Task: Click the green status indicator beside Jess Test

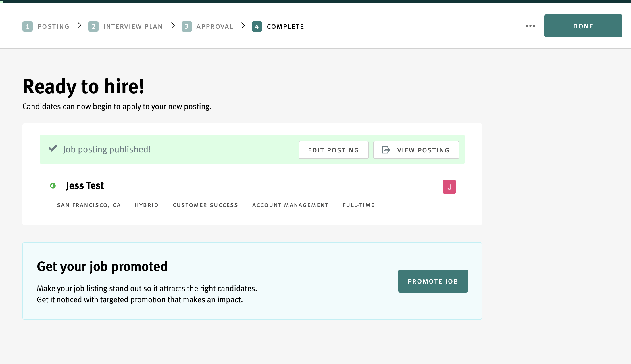Action: click(x=53, y=186)
